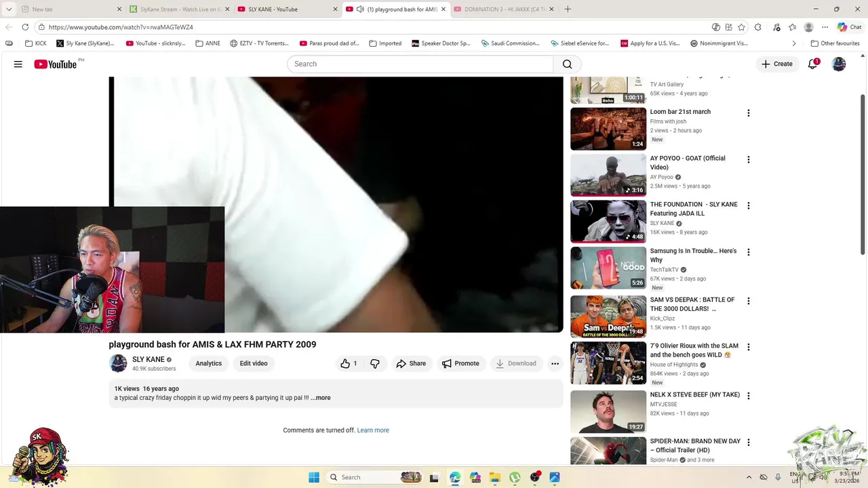
Task: Click the YouTube search magnifier button
Action: coord(567,64)
